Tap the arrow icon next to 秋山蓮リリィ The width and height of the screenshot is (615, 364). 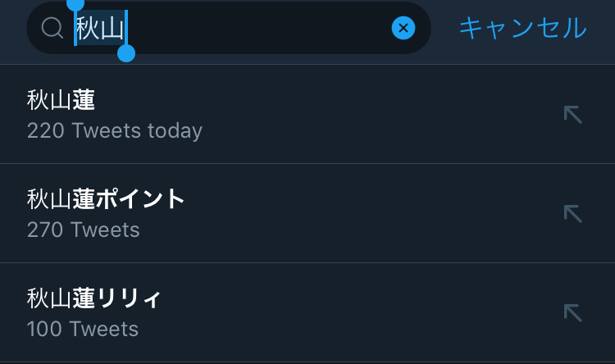click(x=572, y=312)
